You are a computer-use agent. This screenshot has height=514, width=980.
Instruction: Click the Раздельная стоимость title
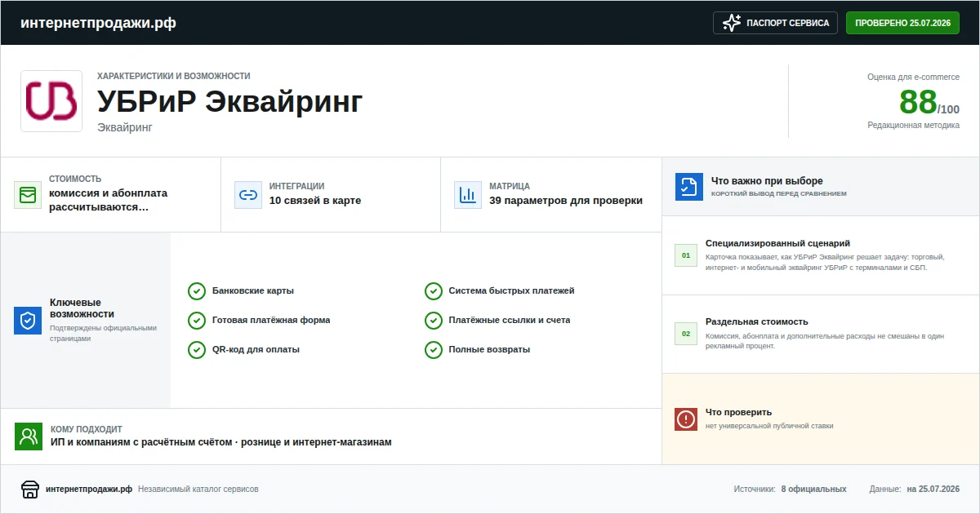[x=756, y=321]
